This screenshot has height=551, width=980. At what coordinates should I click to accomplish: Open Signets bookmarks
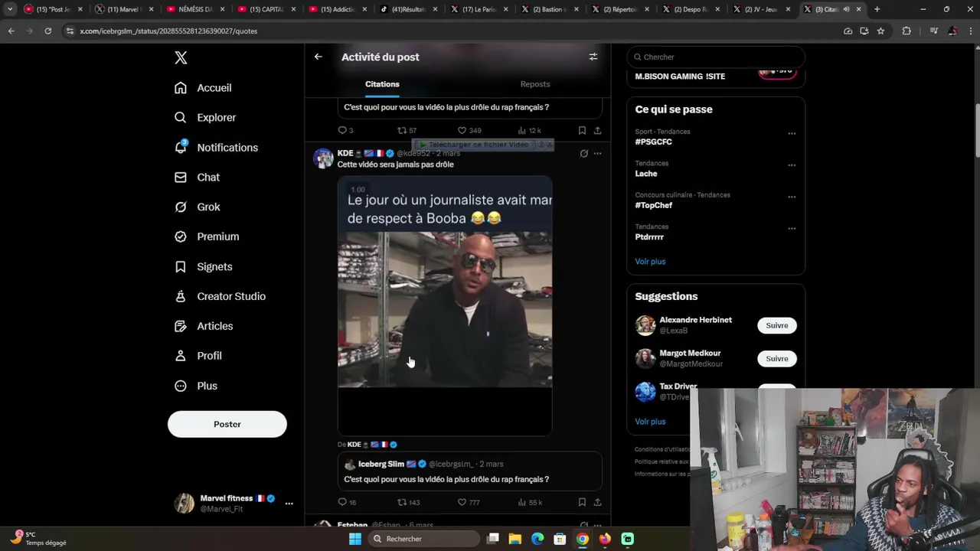pos(203,267)
